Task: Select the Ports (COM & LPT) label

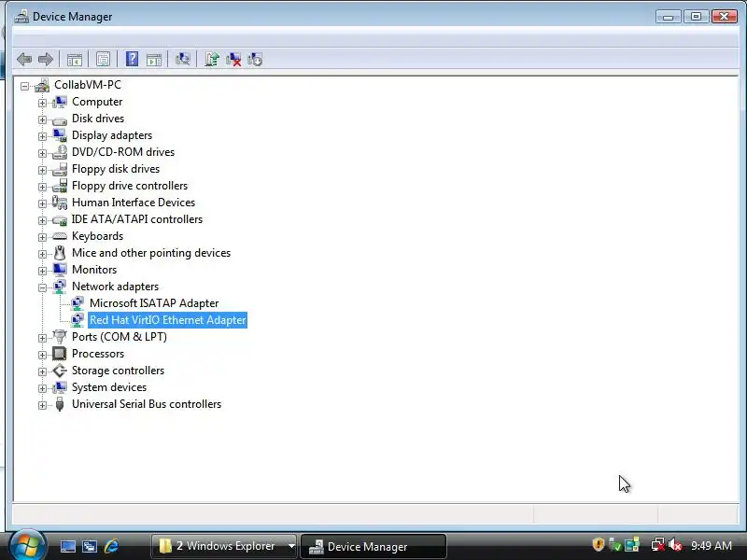Action: 120,337
